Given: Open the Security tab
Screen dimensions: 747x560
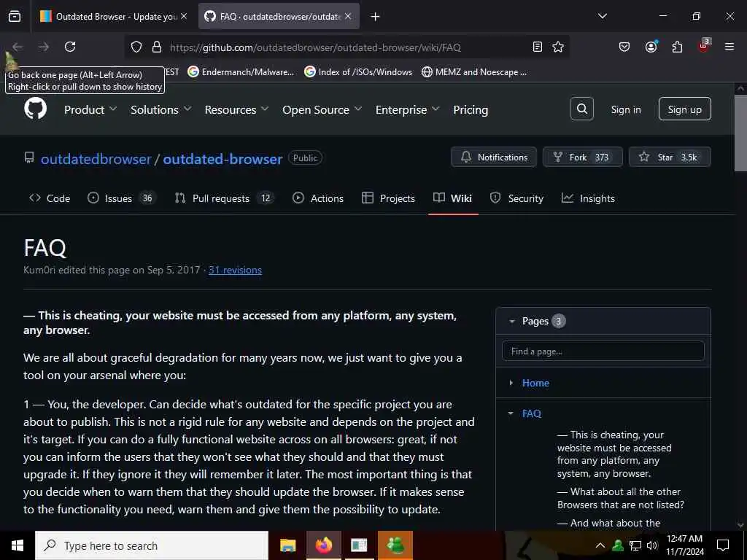Looking at the screenshot, I should point(517,198).
